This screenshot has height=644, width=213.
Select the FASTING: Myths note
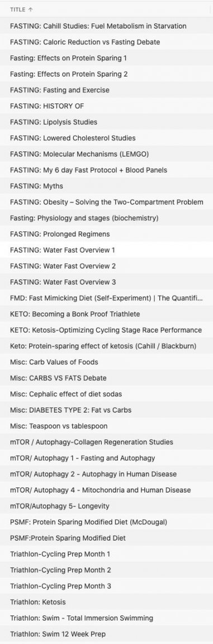pyautogui.click(x=106, y=186)
